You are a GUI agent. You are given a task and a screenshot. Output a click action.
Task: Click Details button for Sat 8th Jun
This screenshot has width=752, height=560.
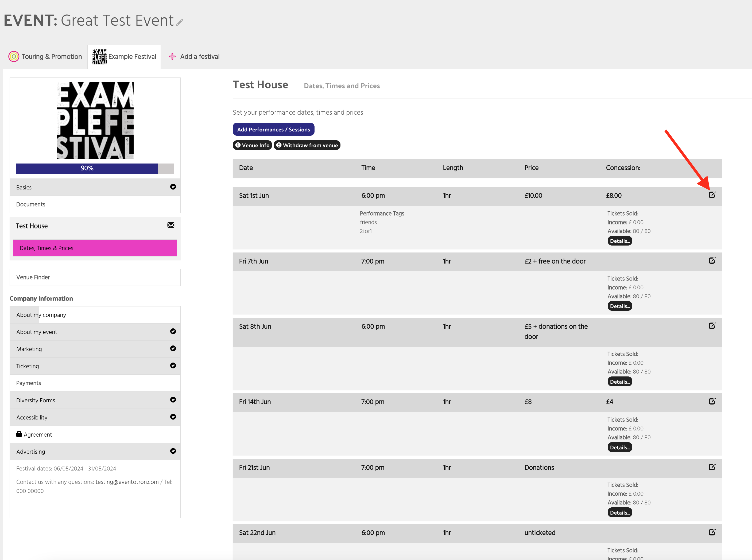(620, 382)
